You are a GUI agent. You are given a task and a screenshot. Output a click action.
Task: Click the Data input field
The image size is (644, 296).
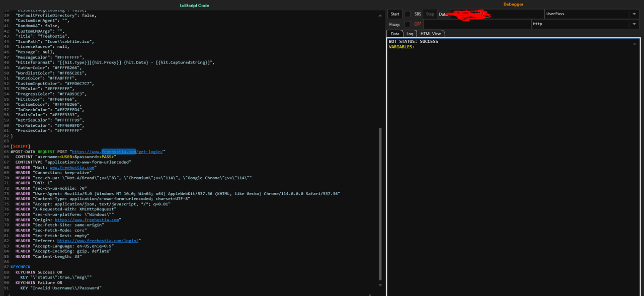pos(497,14)
